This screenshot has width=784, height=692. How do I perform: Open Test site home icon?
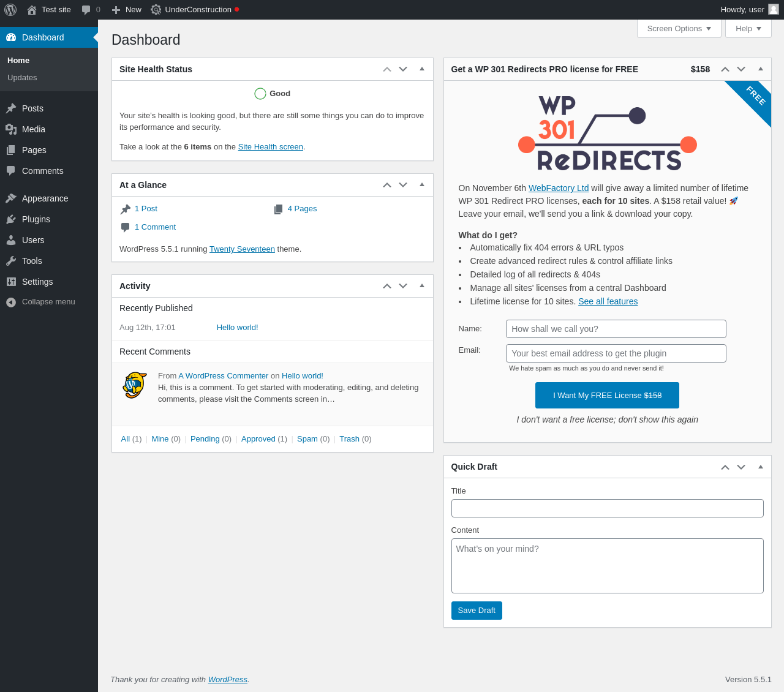coord(32,10)
